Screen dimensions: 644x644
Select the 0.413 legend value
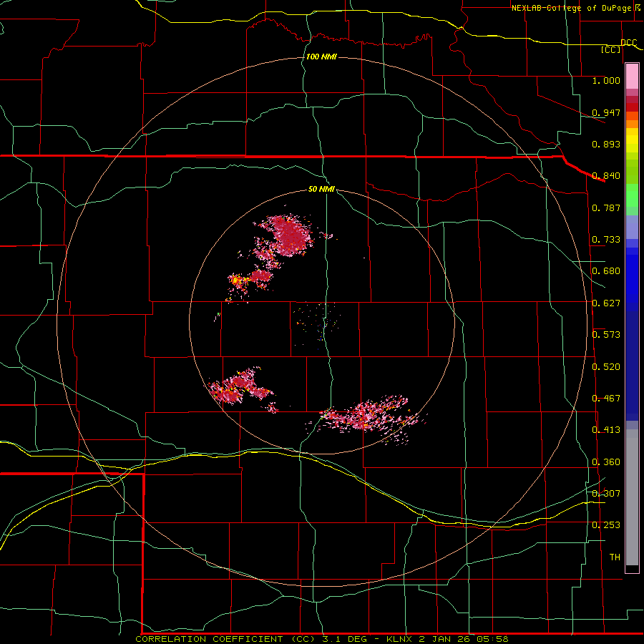tap(606, 430)
